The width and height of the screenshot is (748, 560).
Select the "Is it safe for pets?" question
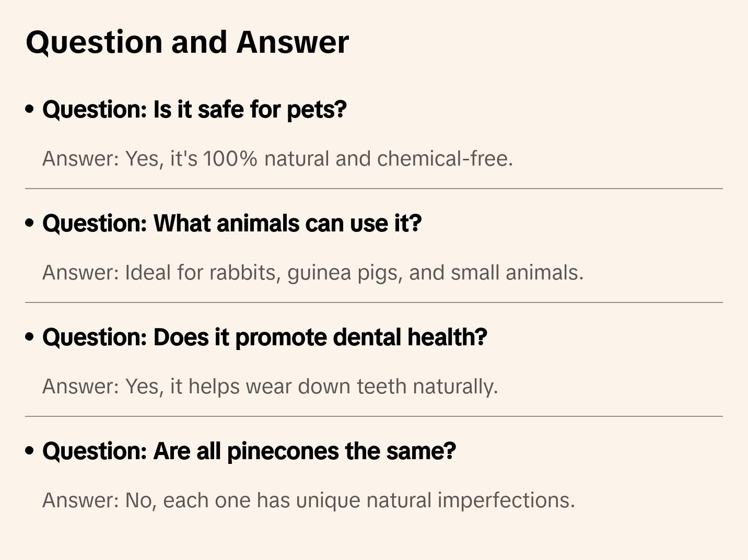194,110
